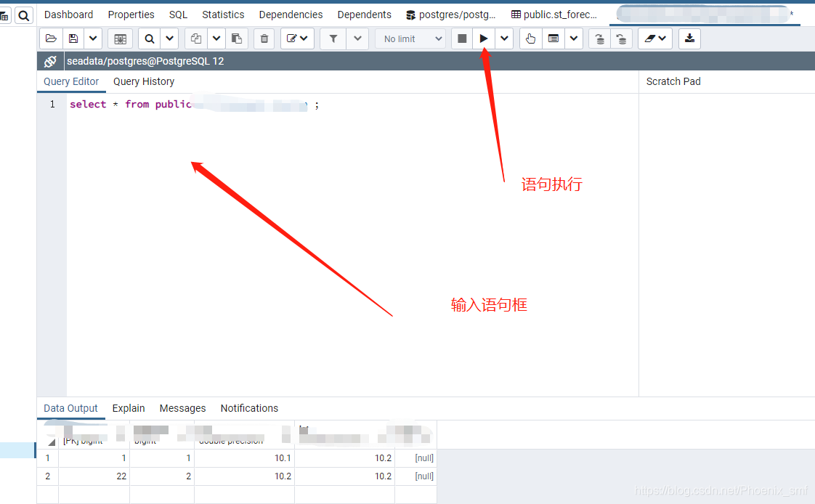Switch to the SQL tab
815x504 pixels.
pos(178,15)
